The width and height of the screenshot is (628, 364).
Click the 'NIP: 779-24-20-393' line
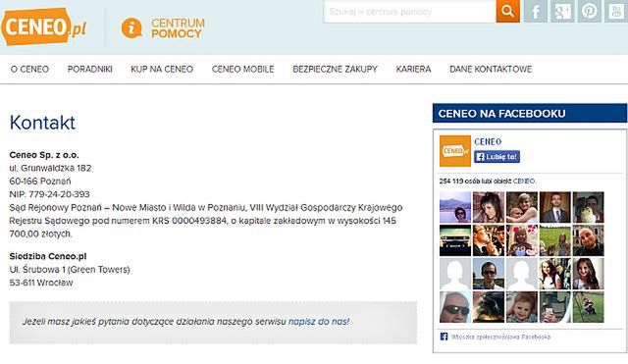[50, 194]
